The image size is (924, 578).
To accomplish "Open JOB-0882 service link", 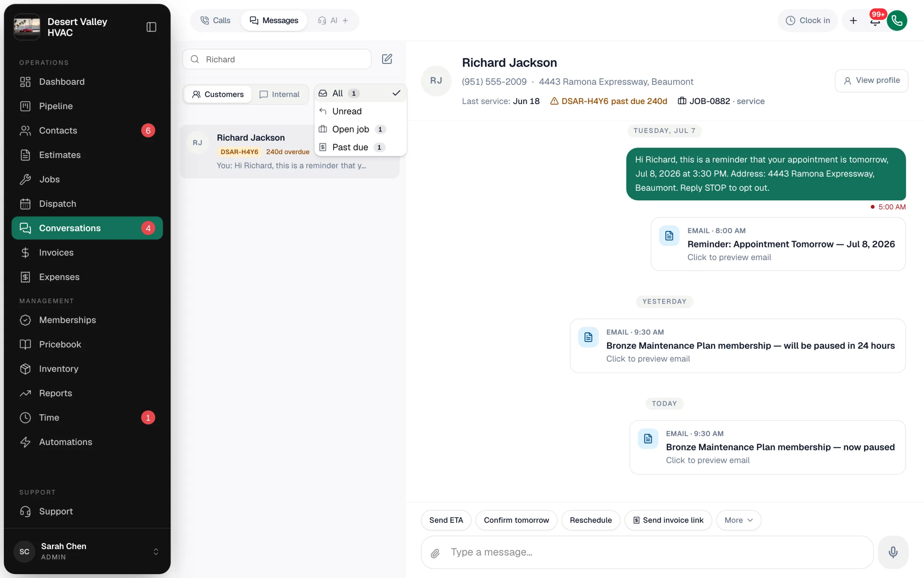I will pyautogui.click(x=721, y=101).
